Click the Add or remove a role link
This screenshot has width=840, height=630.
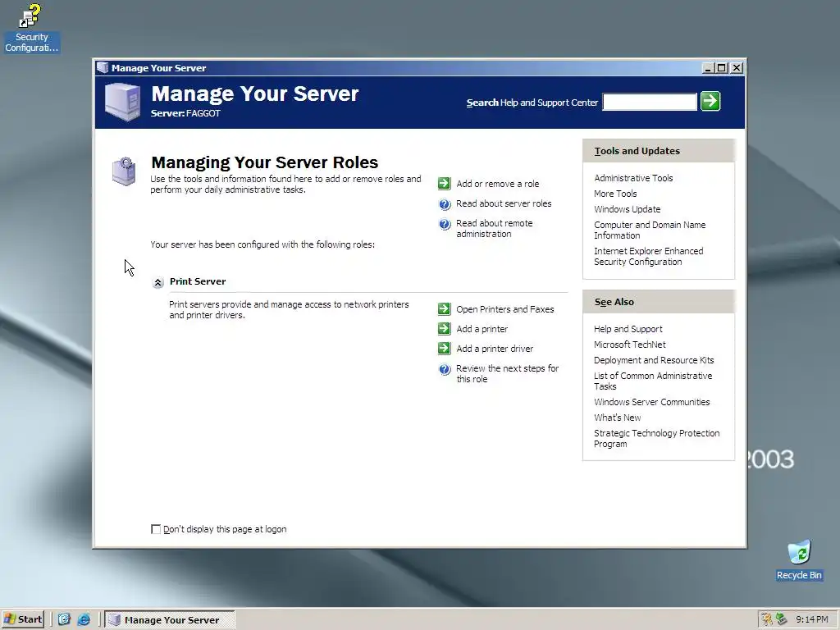click(498, 184)
